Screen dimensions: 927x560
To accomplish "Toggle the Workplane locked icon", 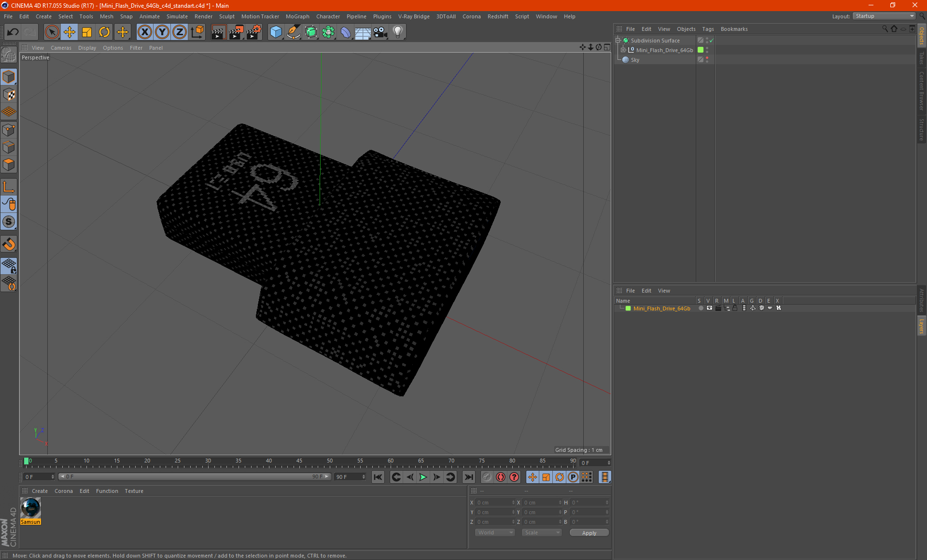I will click(x=9, y=266).
